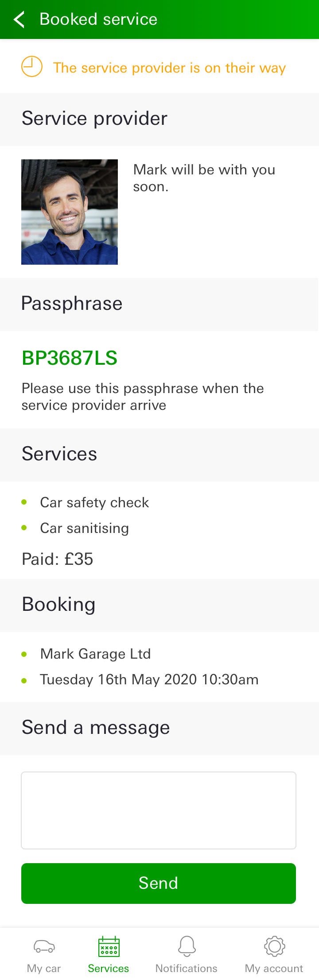Viewport: 319px width, 980px height.
Task: Click the Car sanitising item
Action: point(84,528)
